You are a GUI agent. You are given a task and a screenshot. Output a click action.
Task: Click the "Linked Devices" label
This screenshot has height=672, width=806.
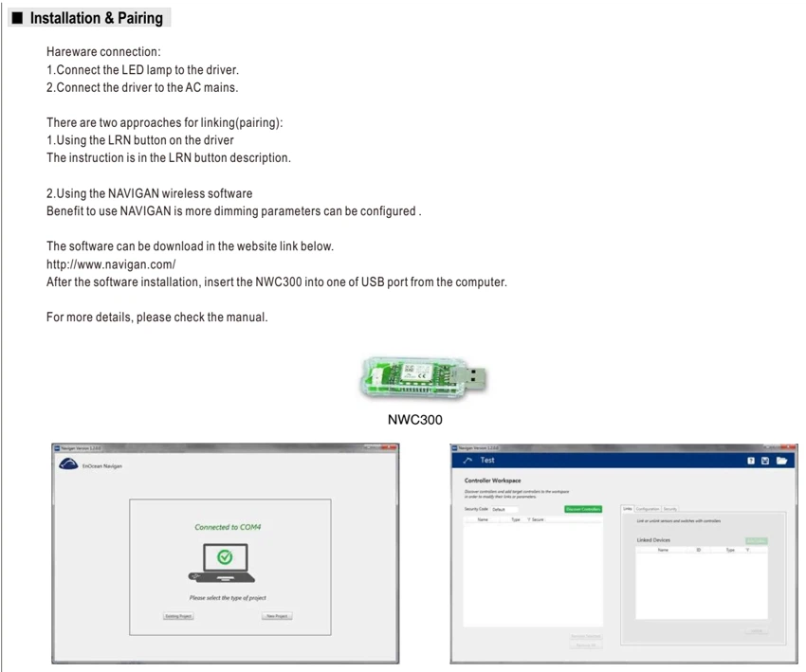(x=653, y=540)
